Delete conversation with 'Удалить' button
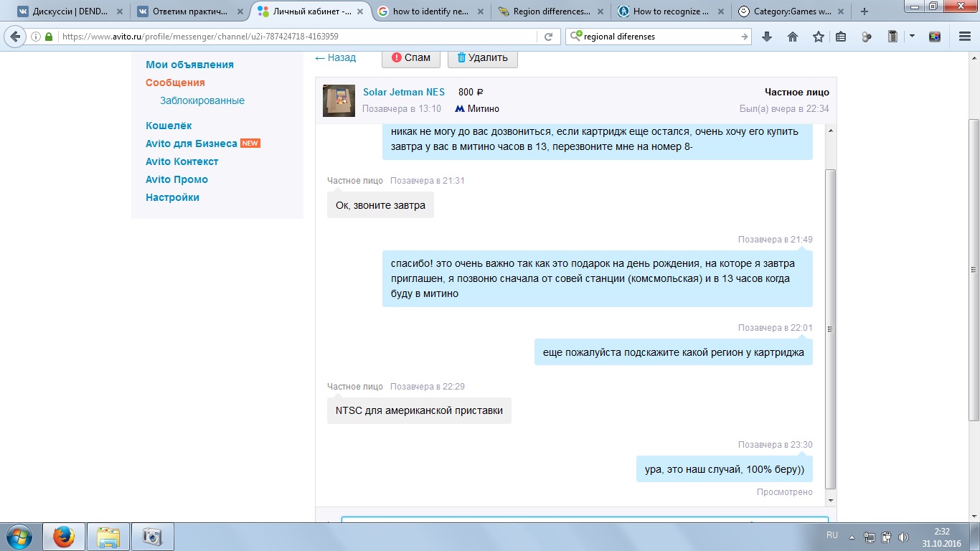Image resolution: width=980 pixels, height=551 pixels. click(482, 57)
